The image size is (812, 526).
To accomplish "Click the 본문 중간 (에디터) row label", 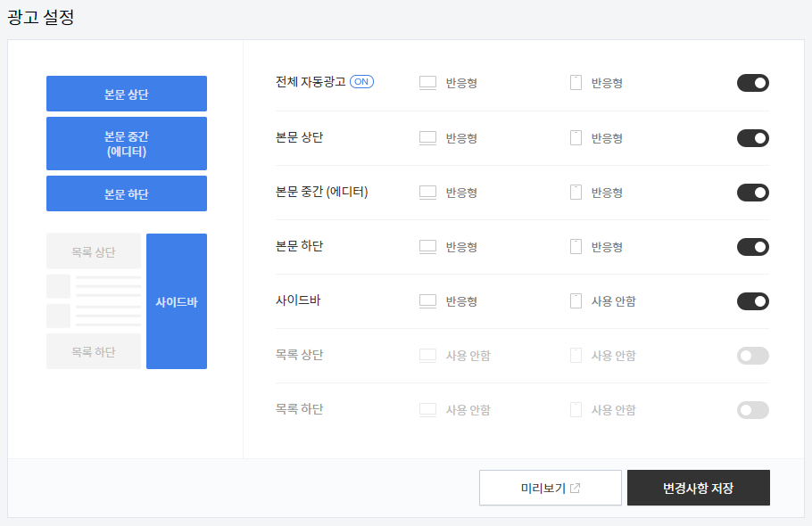I will (x=321, y=192).
